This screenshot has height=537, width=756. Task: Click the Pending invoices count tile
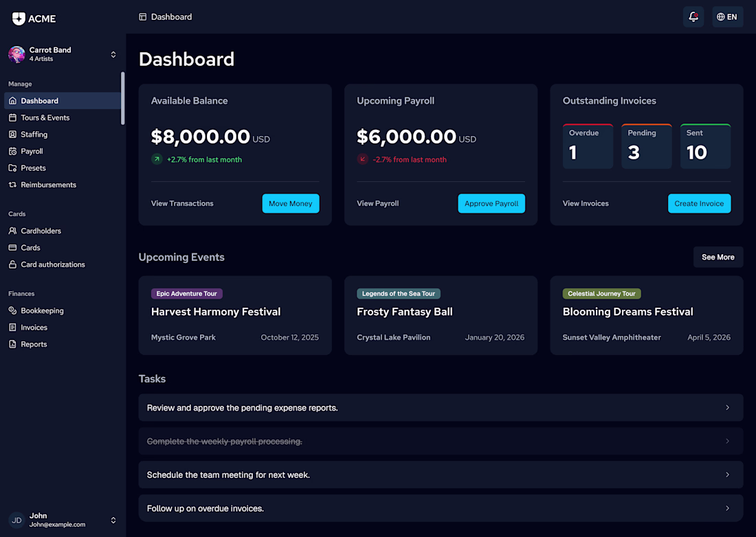click(647, 146)
